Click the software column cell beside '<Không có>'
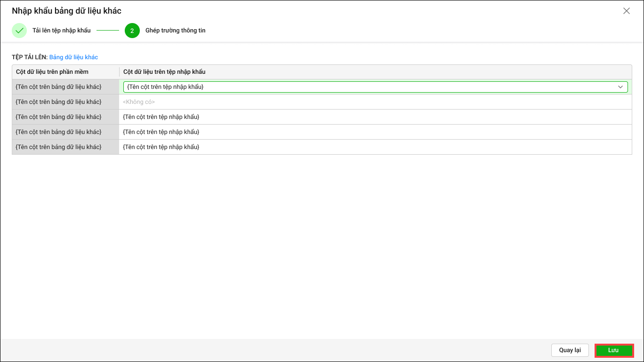Image resolution: width=644 pixels, height=362 pixels. 58,102
